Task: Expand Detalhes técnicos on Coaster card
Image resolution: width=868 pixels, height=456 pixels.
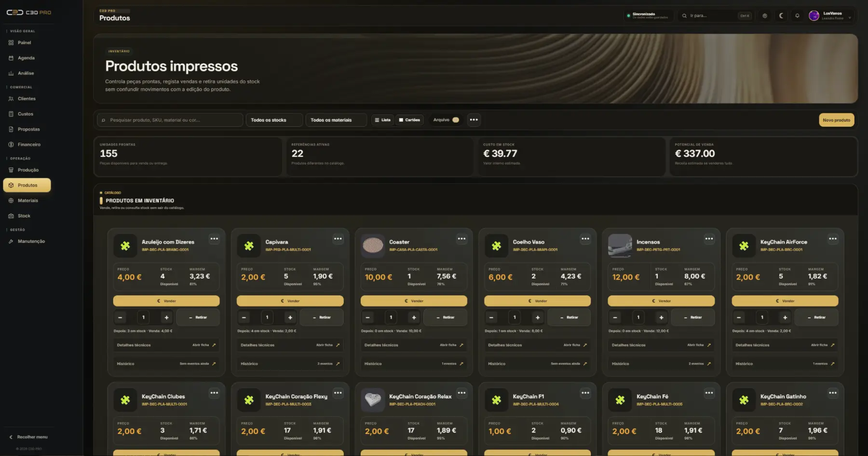Action: point(414,345)
